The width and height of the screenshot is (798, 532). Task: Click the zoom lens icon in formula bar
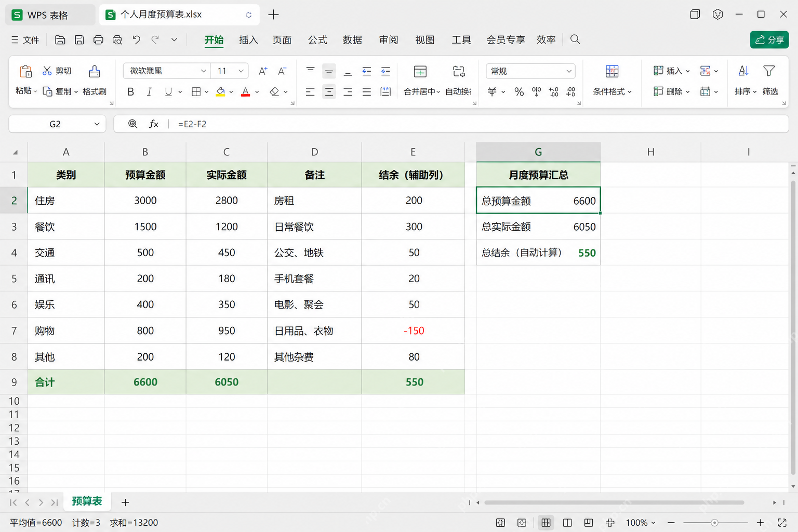[x=132, y=124]
